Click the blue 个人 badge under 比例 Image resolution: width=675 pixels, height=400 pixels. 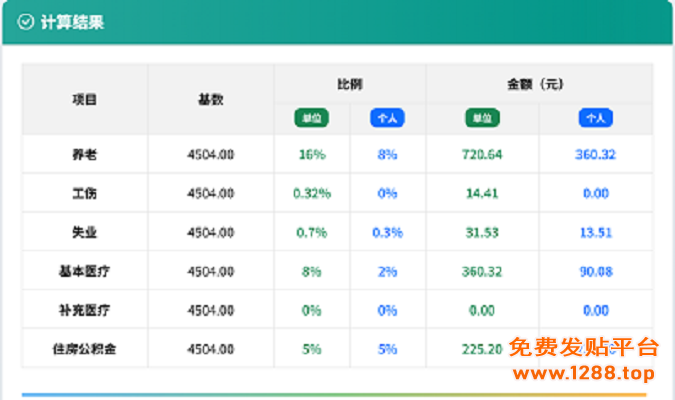[387, 118]
